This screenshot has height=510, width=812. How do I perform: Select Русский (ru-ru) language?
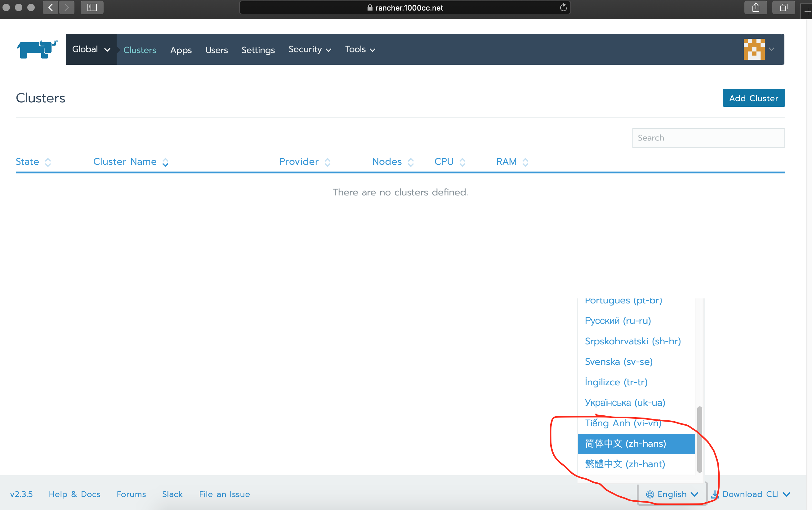pos(636,321)
